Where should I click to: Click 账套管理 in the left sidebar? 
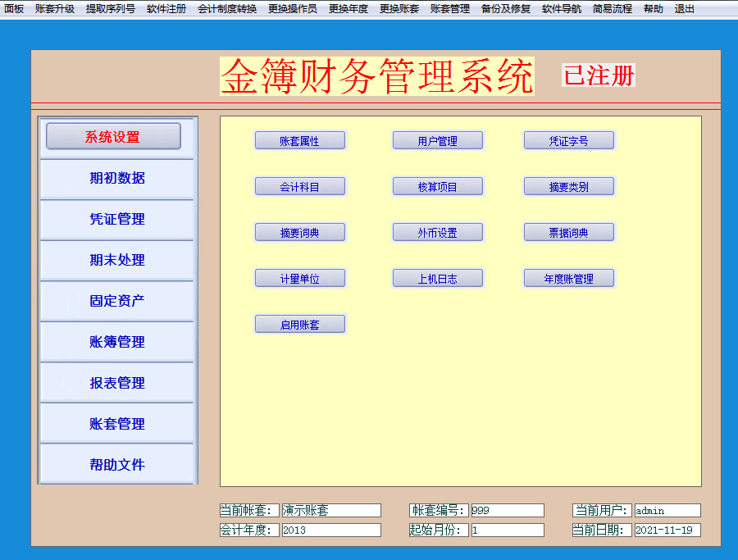(117, 424)
